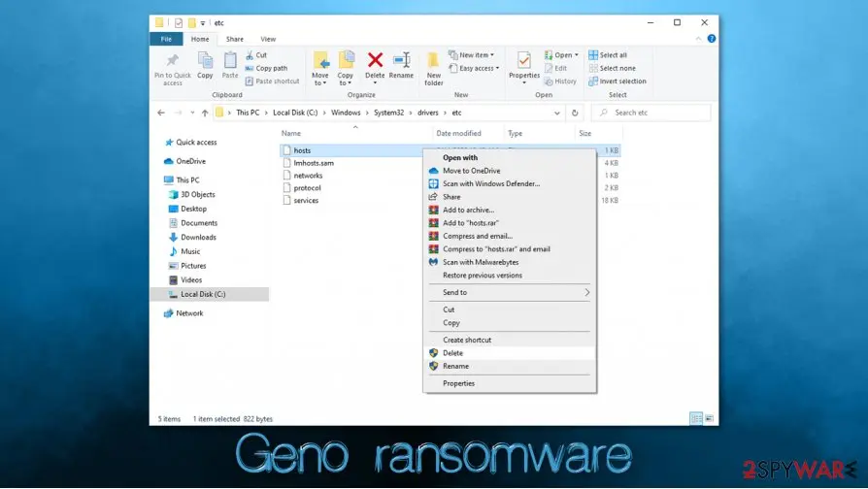Screen dimensions: 868x489
Task: Click the ribbon Properties checkmark icon
Action: point(523,60)
